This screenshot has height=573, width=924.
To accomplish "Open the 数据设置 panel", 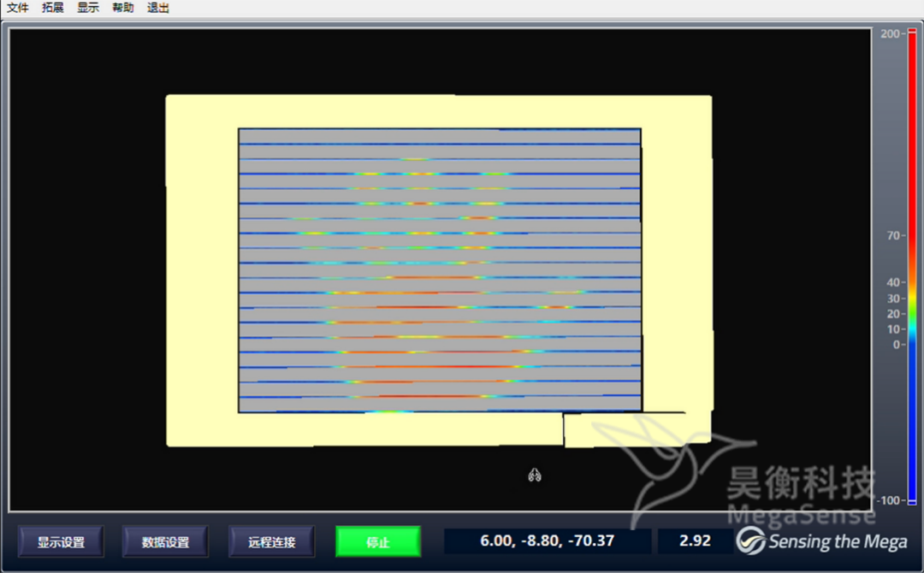I will 164,541.
